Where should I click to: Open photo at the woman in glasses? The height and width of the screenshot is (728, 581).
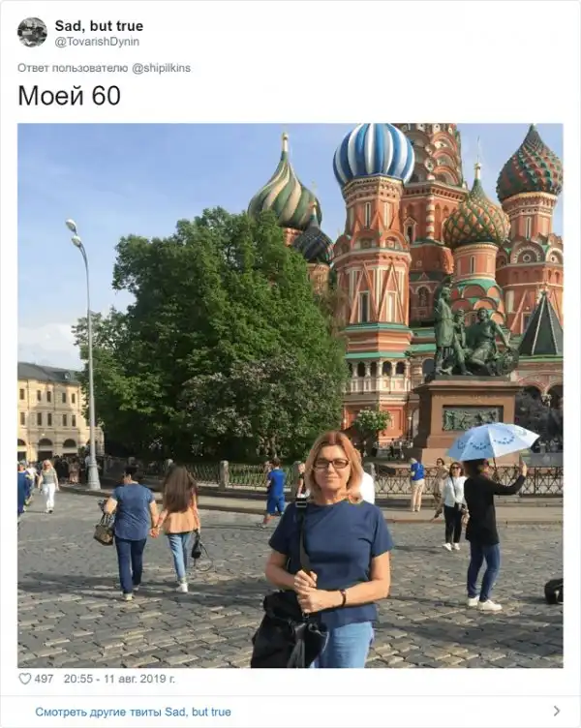coord(329,549)
